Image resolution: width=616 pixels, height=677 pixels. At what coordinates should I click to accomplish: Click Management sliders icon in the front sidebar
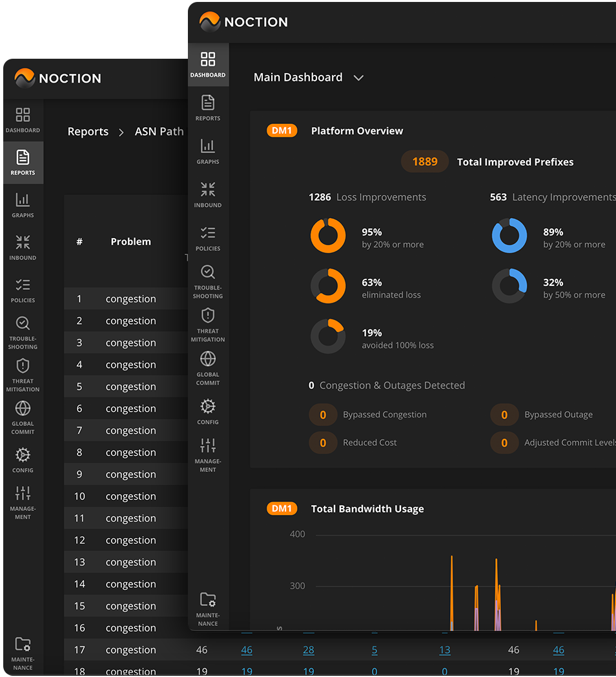(x=208, y=454)
